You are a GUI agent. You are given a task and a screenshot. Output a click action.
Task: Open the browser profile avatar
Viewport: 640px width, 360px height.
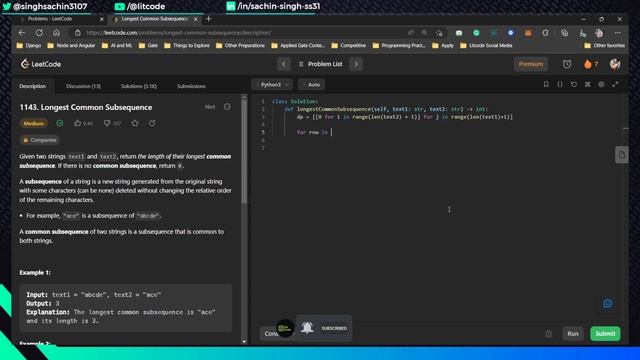click(599, 33)
